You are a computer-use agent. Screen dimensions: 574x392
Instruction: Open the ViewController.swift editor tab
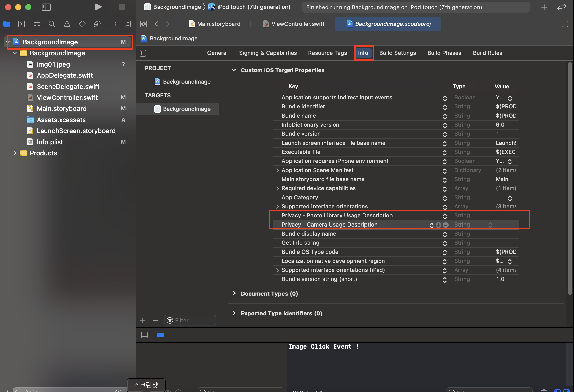tap(298, 24)
